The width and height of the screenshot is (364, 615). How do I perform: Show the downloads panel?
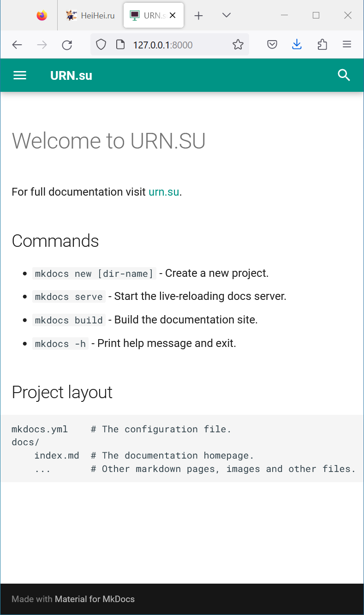pos(297,45)
